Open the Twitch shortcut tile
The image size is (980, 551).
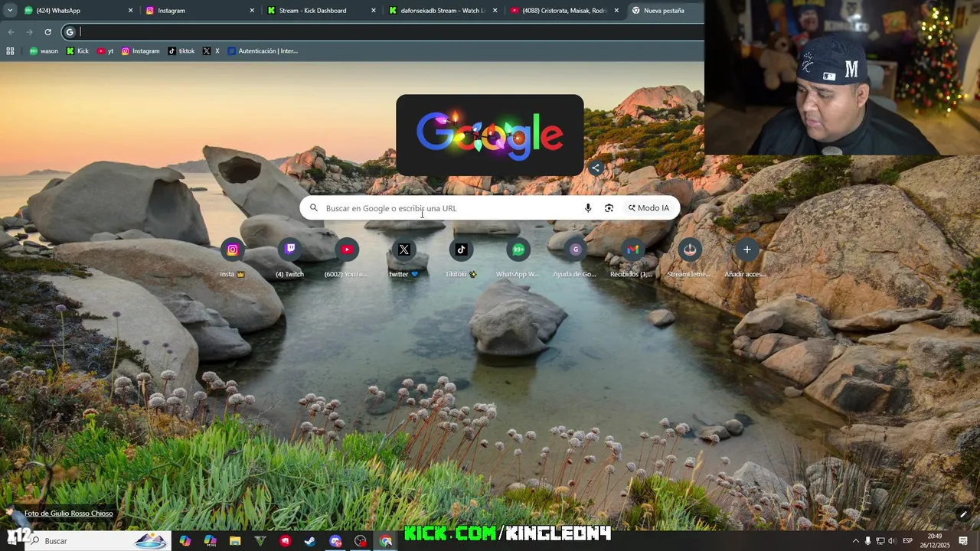point(289,257)
